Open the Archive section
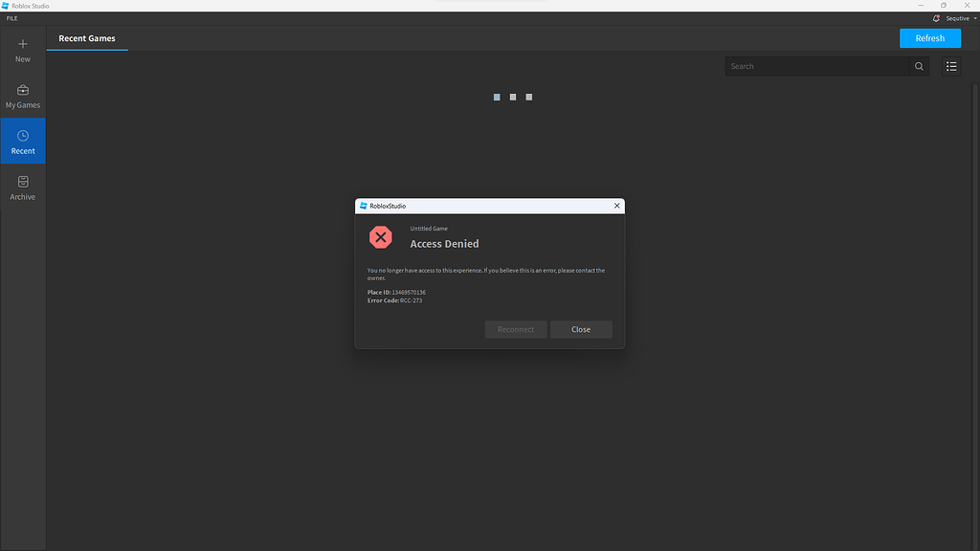 tap(22, 186)
